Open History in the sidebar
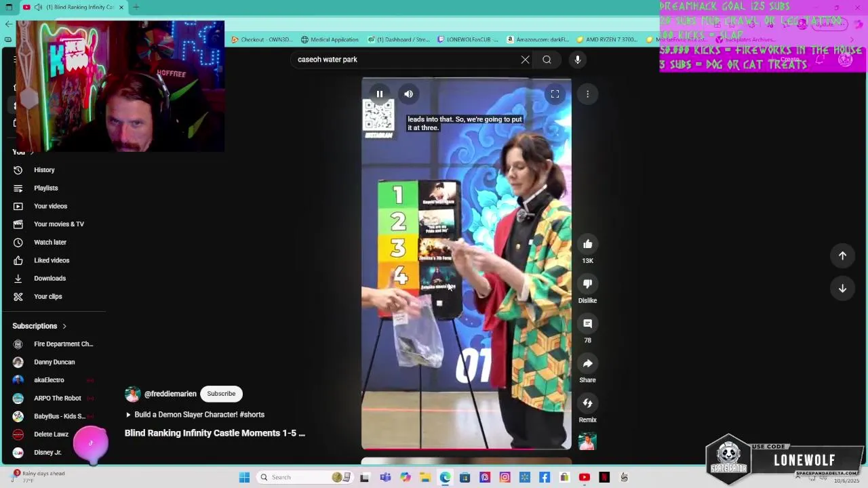Screen dimensions: 868x488 (x=44, y=170)
